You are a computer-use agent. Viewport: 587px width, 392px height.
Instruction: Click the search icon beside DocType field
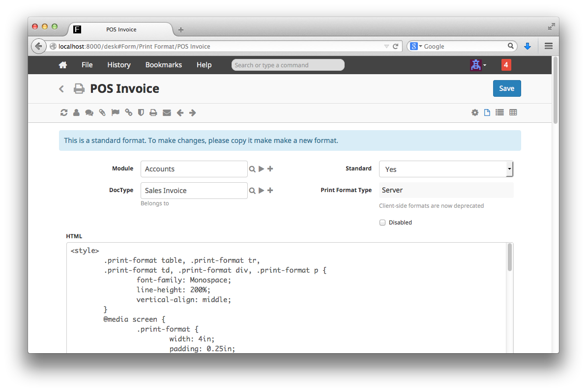click(252, 191)
